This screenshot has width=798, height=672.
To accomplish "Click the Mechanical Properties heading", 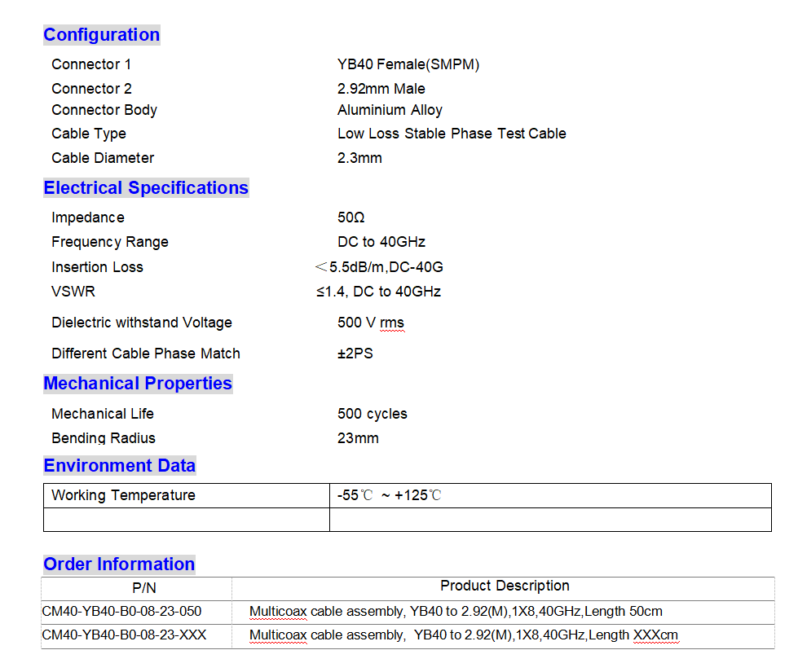I will click(138, 383).
